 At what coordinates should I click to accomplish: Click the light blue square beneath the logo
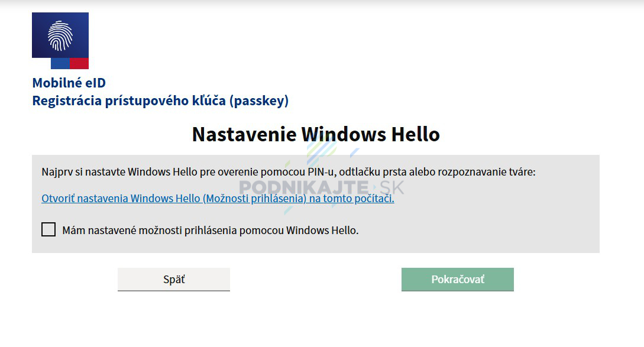tap(60, 63)
